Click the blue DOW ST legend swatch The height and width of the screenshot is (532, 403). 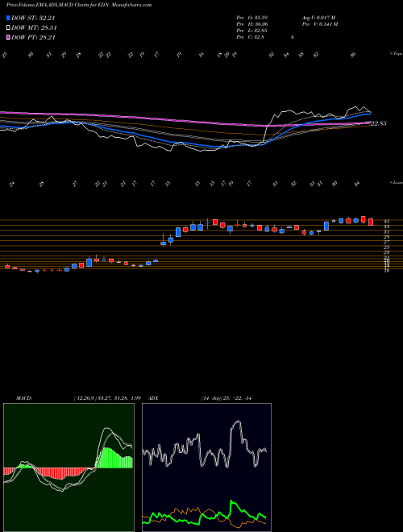[9, 19]
